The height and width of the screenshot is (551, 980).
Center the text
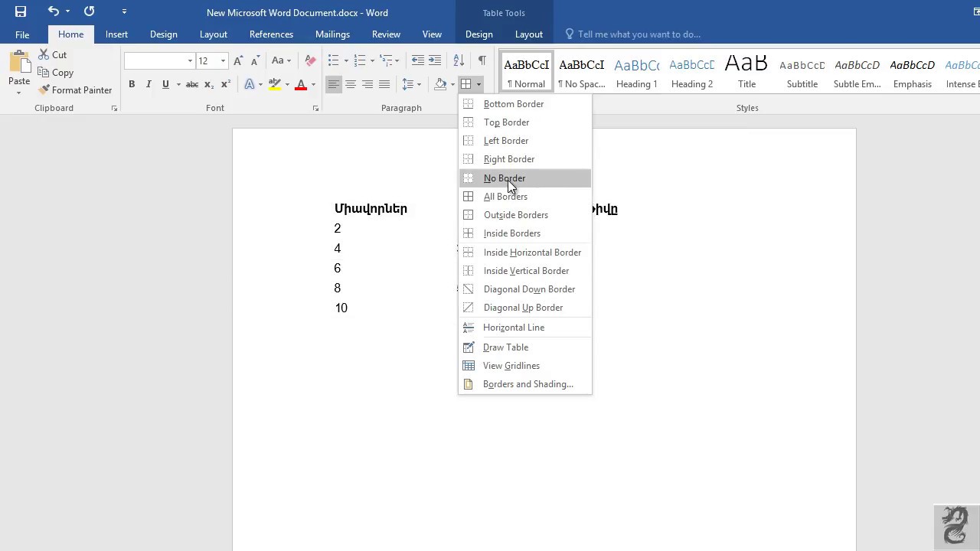[351, 84]
